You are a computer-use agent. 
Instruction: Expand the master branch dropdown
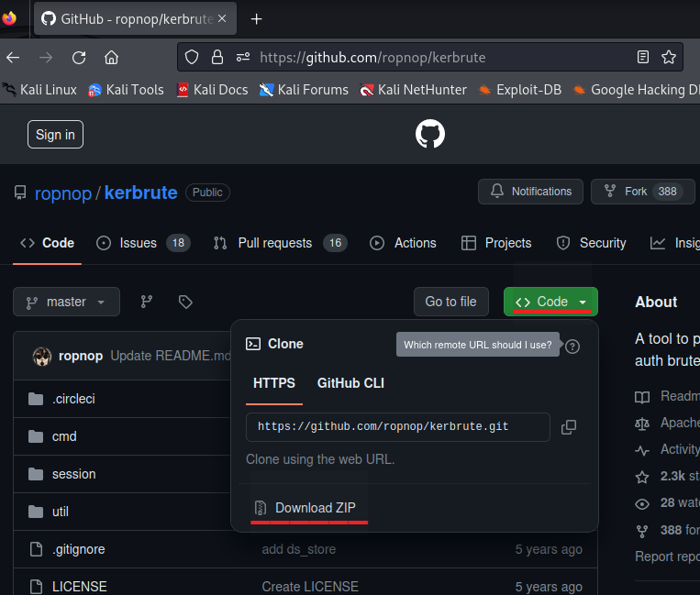click(67, 302)
